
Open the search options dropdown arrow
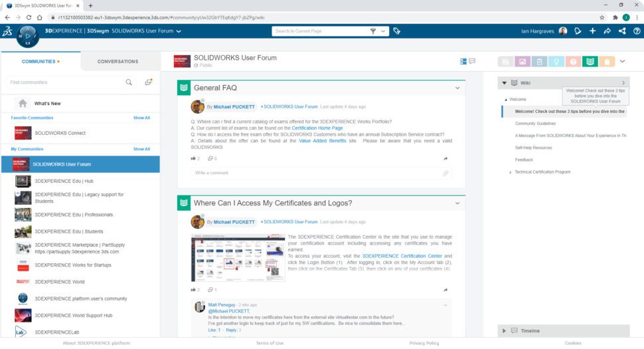tap(383, 31)
